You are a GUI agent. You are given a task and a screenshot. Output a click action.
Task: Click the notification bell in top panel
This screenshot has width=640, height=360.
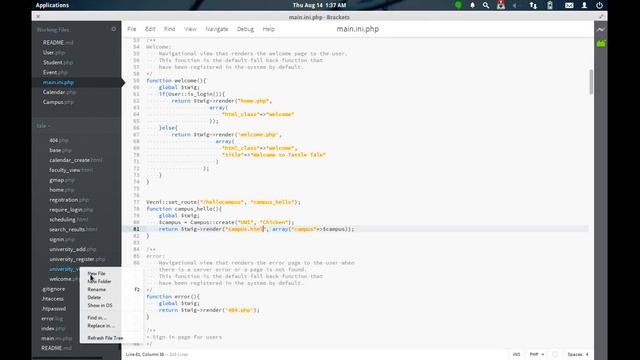point(472,5)
